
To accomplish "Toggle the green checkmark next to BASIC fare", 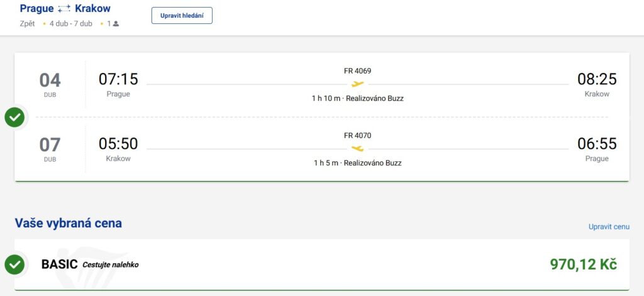I will click(x=14, y=265).
